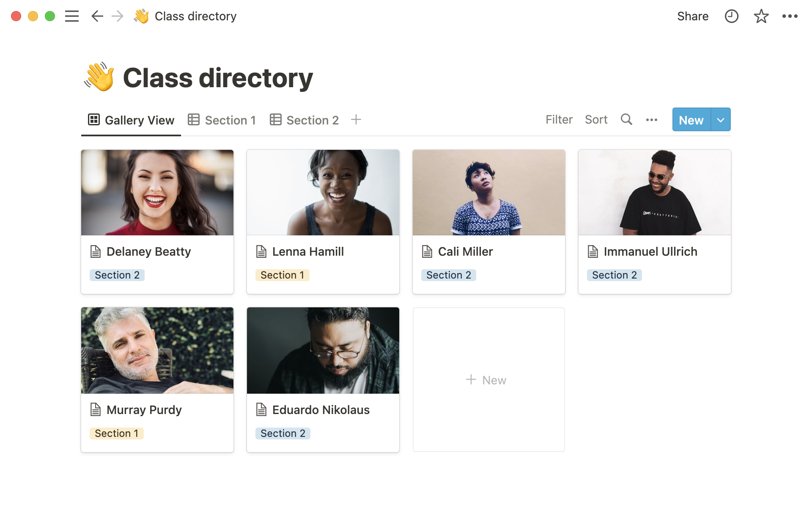Open Delaney Beatty's photo card
Screen dimensions: 812x508
(157, 193)
